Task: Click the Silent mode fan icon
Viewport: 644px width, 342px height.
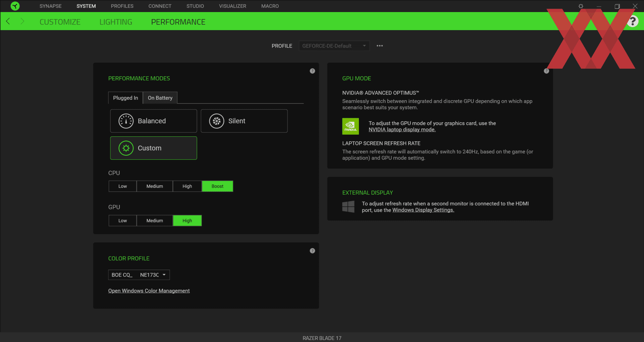Action: (217, 121)
